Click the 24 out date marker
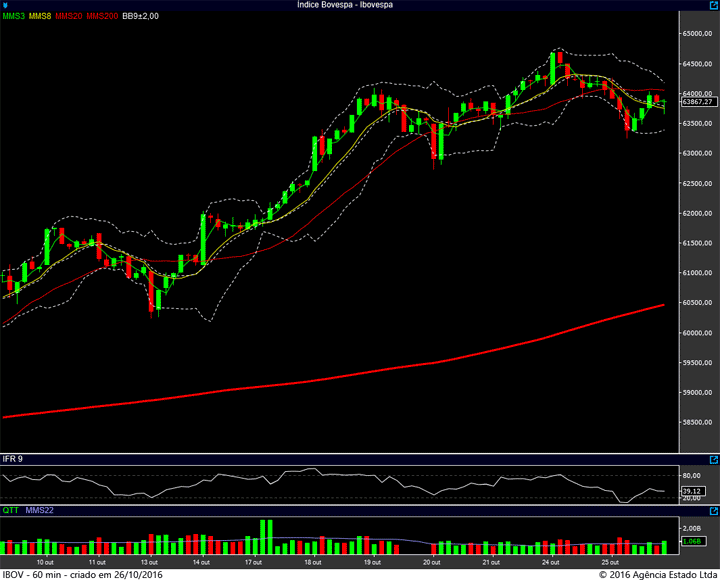720x580 pixels. tap(551, 562)
